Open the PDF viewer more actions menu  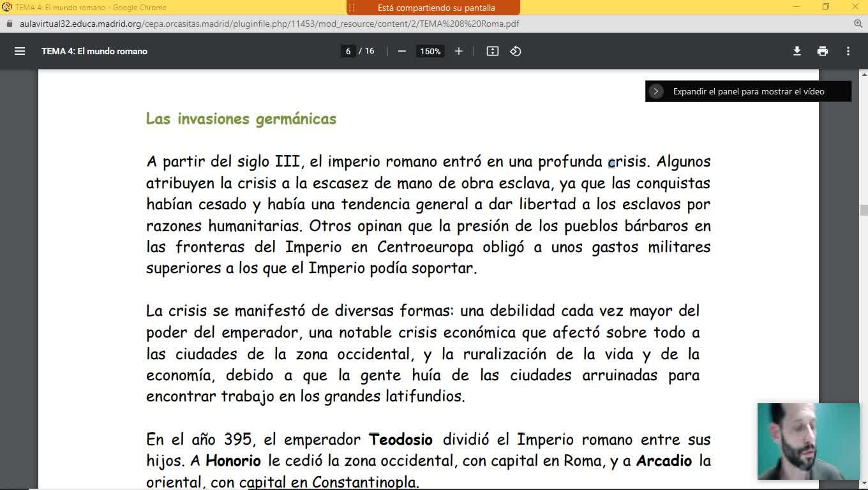pos(848,51)
